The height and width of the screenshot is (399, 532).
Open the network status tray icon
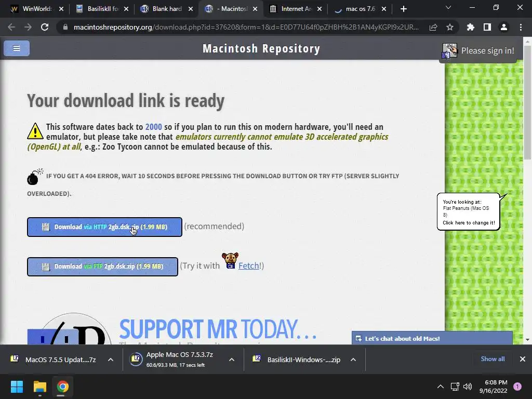[455, 387]
